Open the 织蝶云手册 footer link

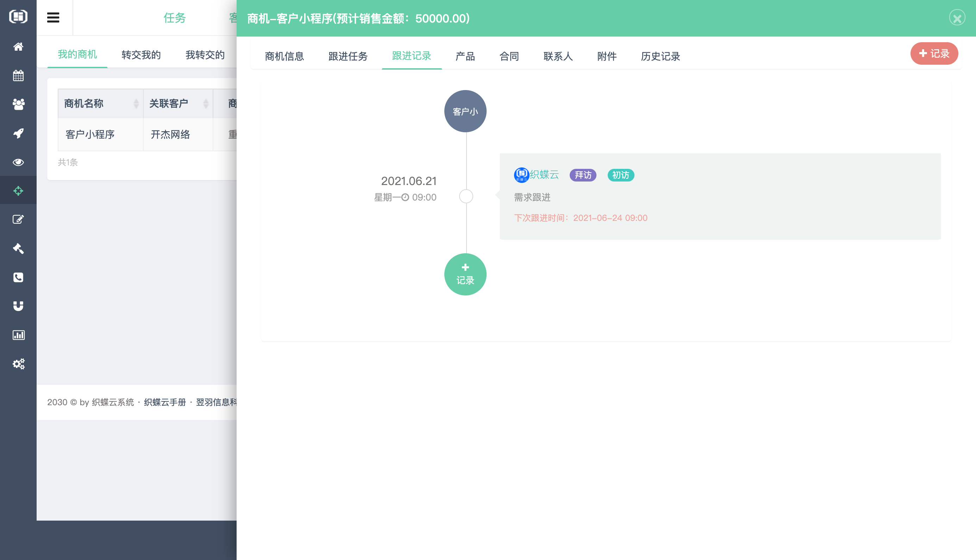(x=164, y=402)
